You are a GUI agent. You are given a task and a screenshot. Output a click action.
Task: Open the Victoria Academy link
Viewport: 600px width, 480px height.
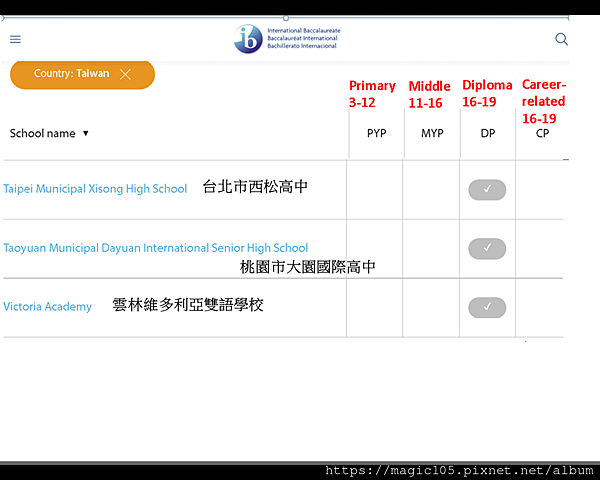click(x=47, y=307)
